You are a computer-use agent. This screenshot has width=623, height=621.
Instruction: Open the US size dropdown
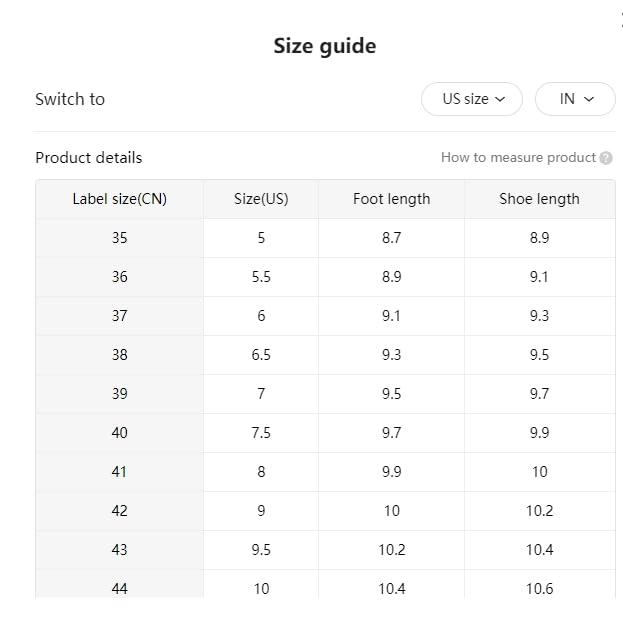click(471, 99)
